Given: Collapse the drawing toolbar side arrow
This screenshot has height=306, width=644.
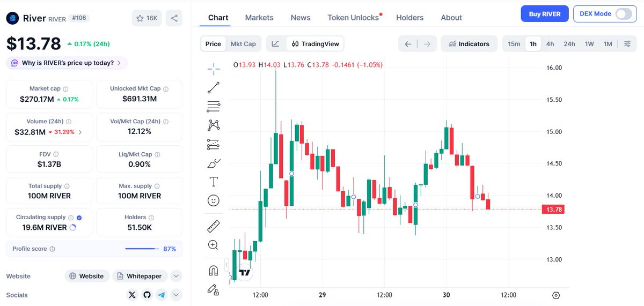Looking at the screenshot, I should point(226,265).
